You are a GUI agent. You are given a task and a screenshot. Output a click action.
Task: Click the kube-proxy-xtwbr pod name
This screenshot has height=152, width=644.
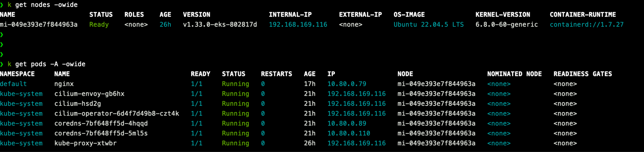tap(86, 143)
